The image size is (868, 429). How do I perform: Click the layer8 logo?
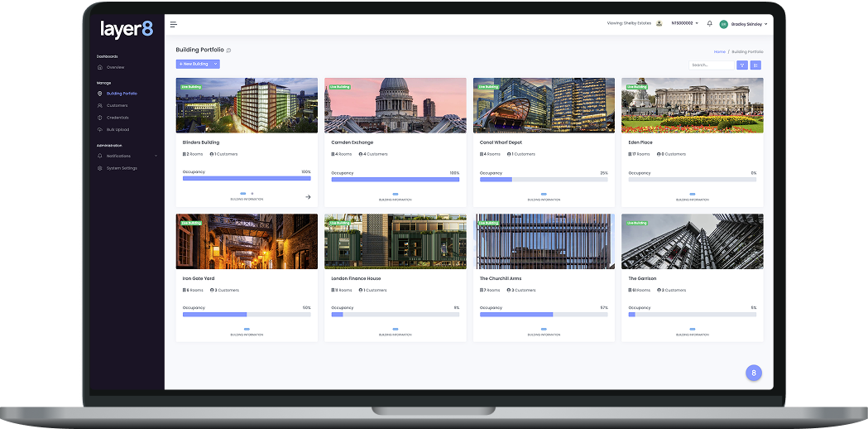coord(127,29)
